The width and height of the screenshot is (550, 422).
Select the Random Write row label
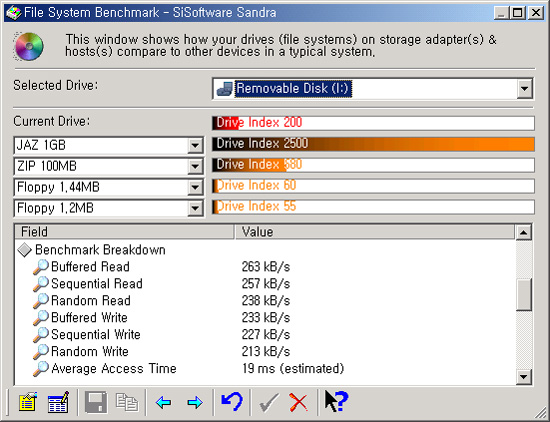(90, 352)
